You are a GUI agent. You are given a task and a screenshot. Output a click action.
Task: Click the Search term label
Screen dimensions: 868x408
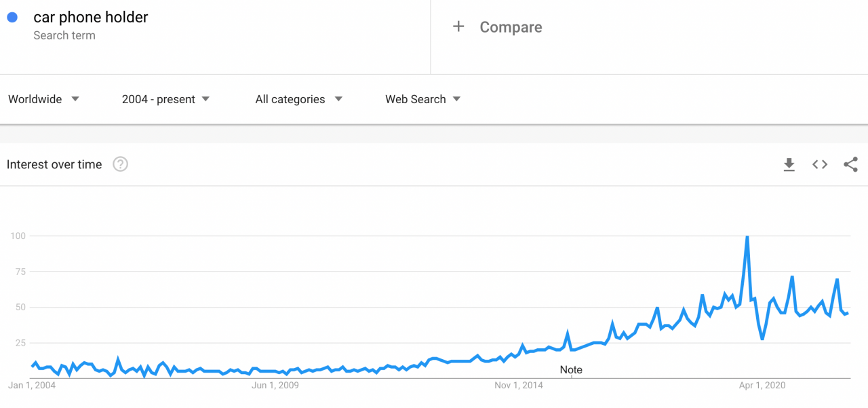coord(64,35)
